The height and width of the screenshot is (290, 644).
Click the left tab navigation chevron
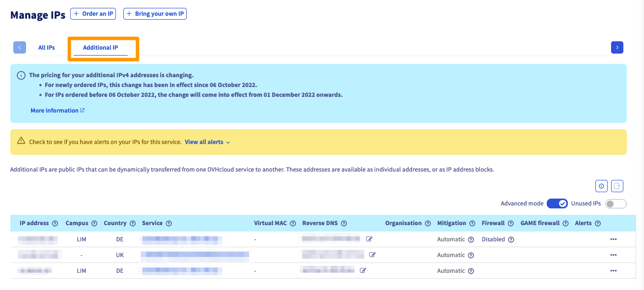click(x=19, y=47)
